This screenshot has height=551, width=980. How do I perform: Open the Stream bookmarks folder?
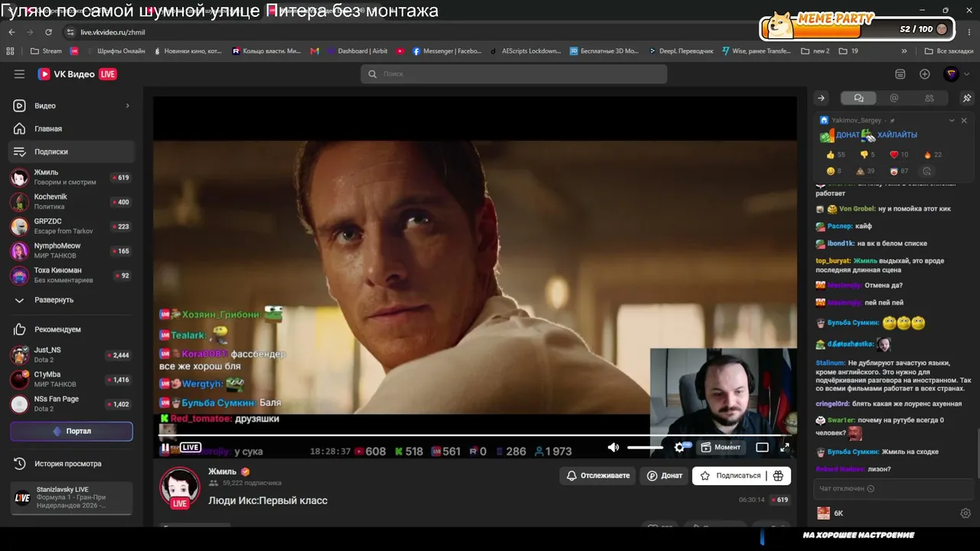tap(46, 51)
